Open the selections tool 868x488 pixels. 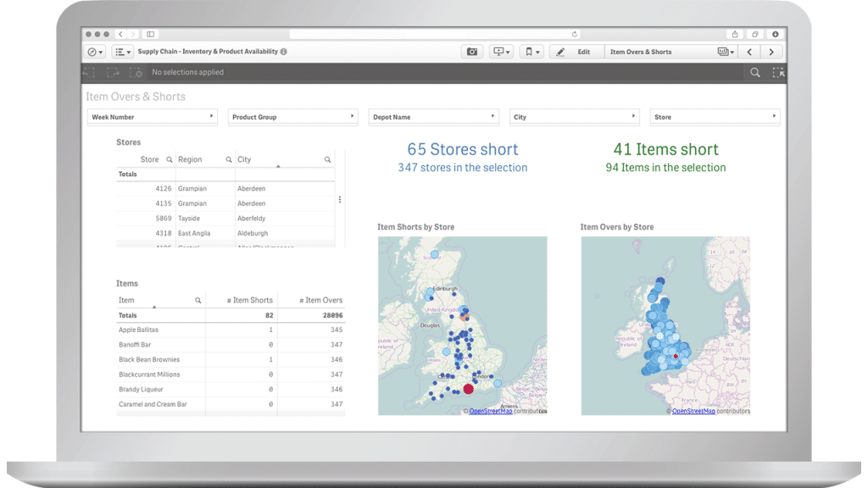(x=779, y=72)
